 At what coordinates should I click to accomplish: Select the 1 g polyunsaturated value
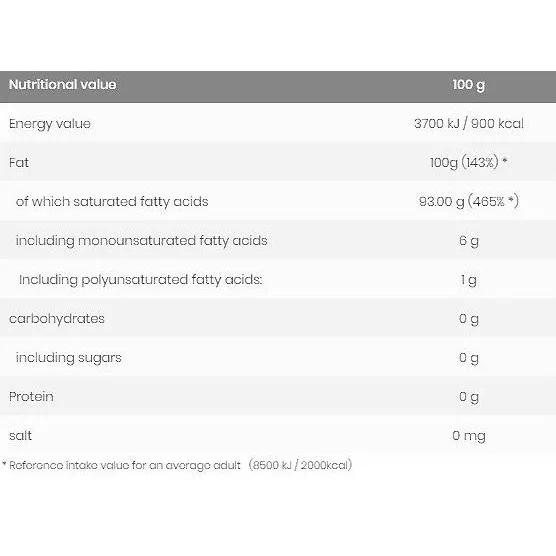pyautogui.click(x=469, y=280)
